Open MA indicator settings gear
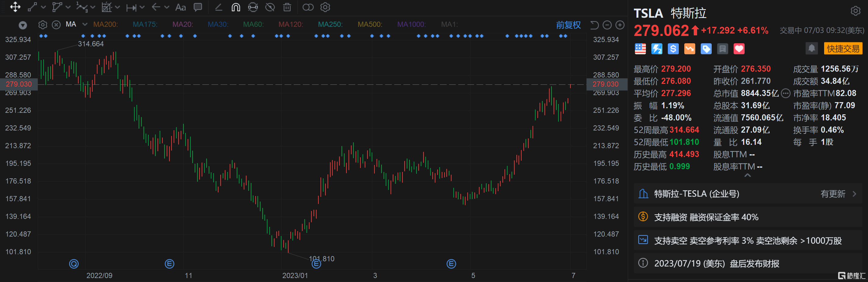This screenshot has height=282, width=868. click(x=42, y=25)
